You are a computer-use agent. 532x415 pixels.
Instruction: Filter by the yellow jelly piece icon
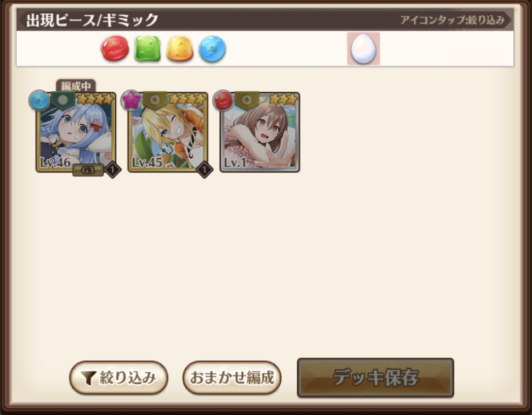180,48
